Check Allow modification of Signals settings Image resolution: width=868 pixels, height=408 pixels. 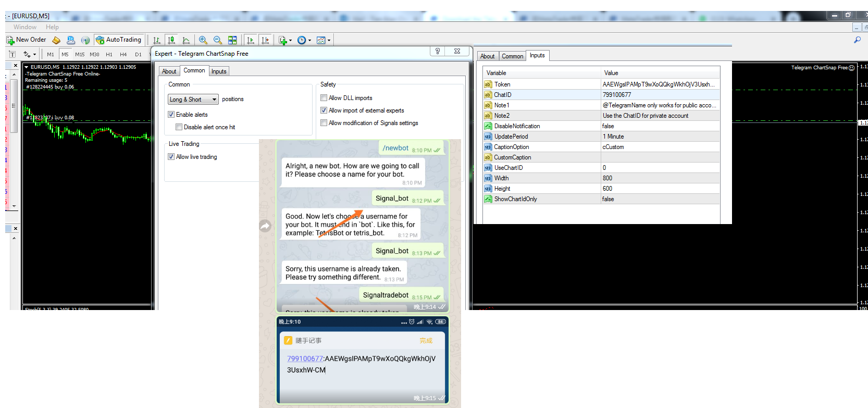[x=324, y=123]
